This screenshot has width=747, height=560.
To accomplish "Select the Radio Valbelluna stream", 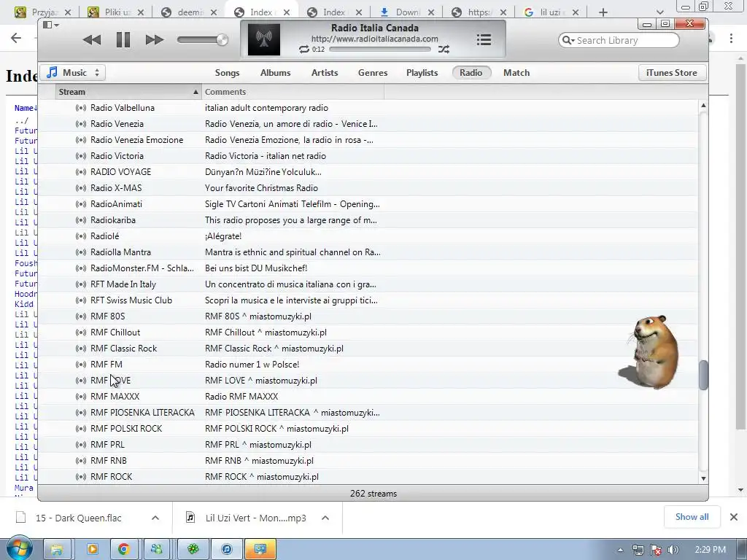I will (368, 108).
